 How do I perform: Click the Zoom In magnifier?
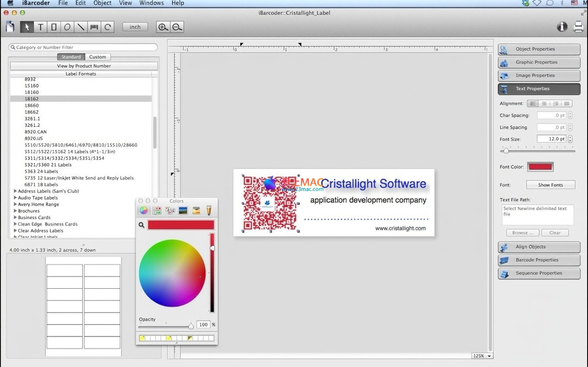tap(163, 27)
